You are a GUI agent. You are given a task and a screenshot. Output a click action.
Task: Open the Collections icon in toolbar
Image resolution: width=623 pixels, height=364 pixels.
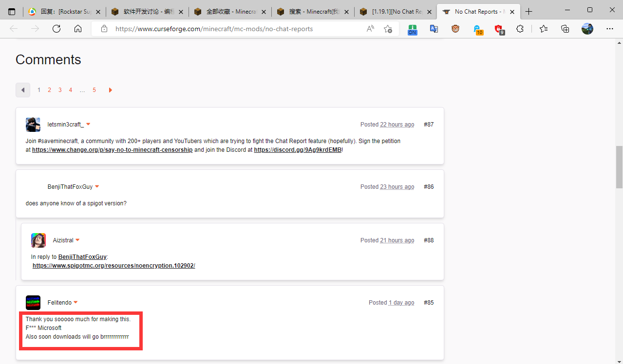point(565,29)
